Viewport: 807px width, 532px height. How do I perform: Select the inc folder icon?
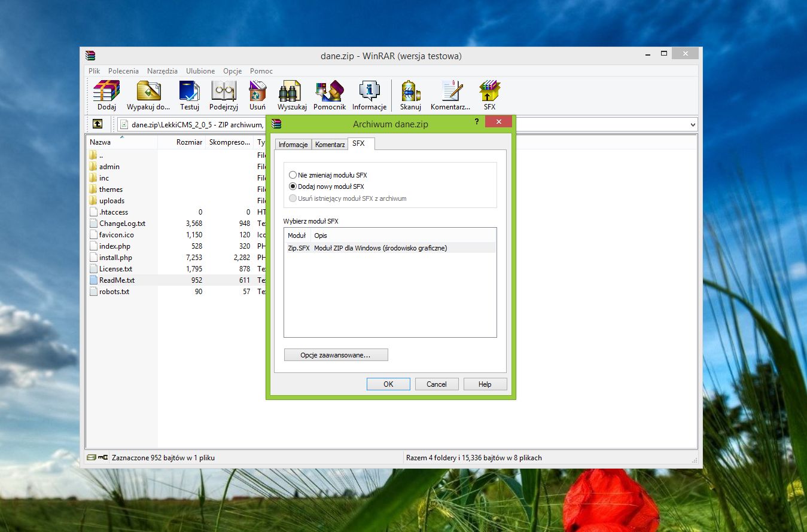(93, 178)
